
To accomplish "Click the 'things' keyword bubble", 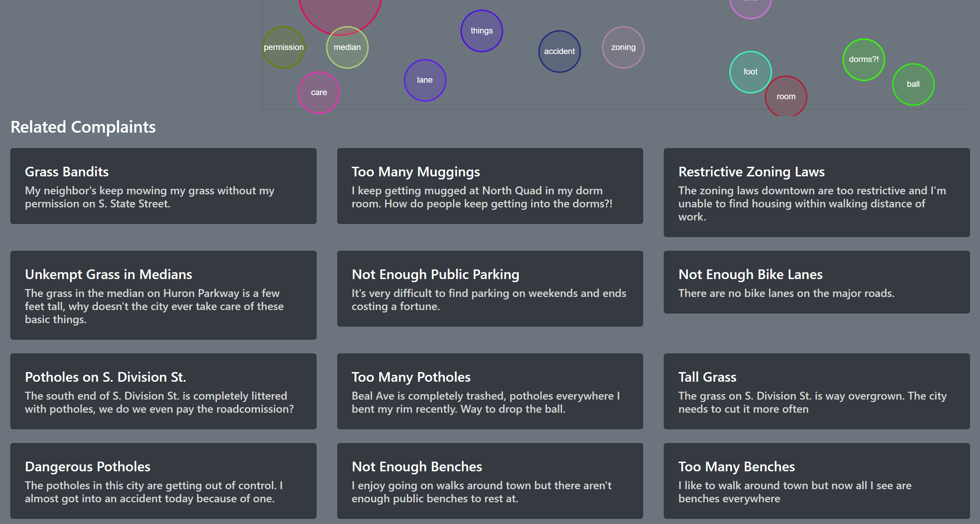I will point(481,31).
